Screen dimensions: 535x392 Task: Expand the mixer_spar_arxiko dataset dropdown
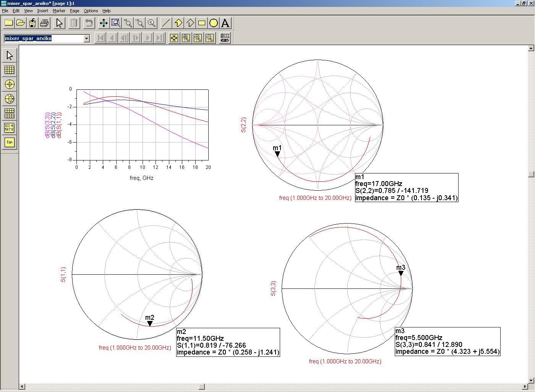[87, 38]
